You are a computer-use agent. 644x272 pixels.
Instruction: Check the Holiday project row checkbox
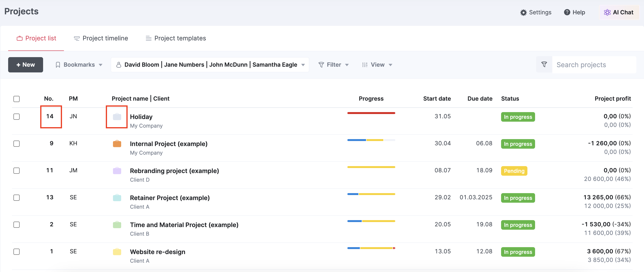(17, 117)
